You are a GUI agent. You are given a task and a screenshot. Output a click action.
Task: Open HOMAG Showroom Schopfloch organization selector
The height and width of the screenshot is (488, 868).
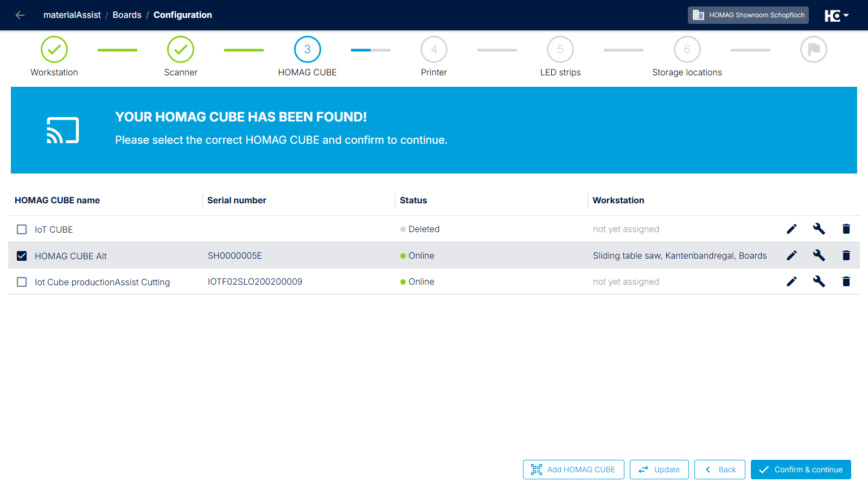(748, 15)
